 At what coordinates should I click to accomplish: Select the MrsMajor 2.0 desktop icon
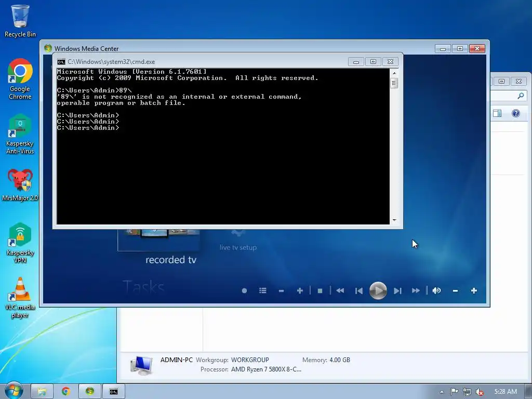[x=20, y=185]
